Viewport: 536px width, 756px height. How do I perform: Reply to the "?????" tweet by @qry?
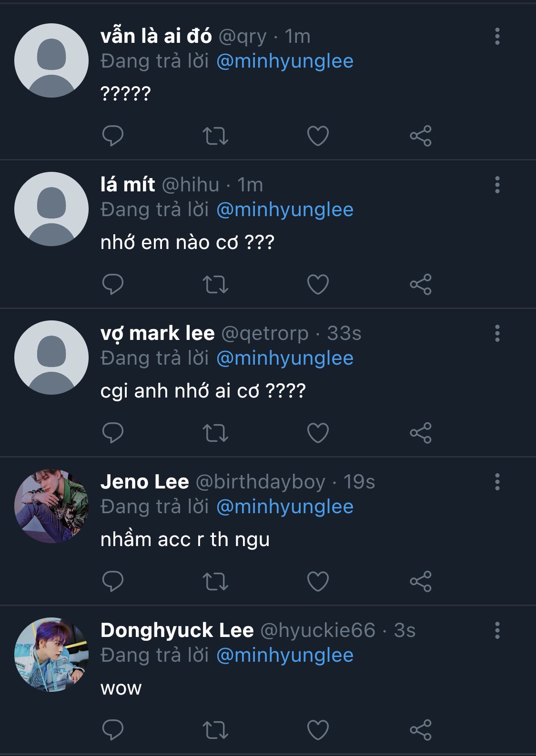(113, 136)
